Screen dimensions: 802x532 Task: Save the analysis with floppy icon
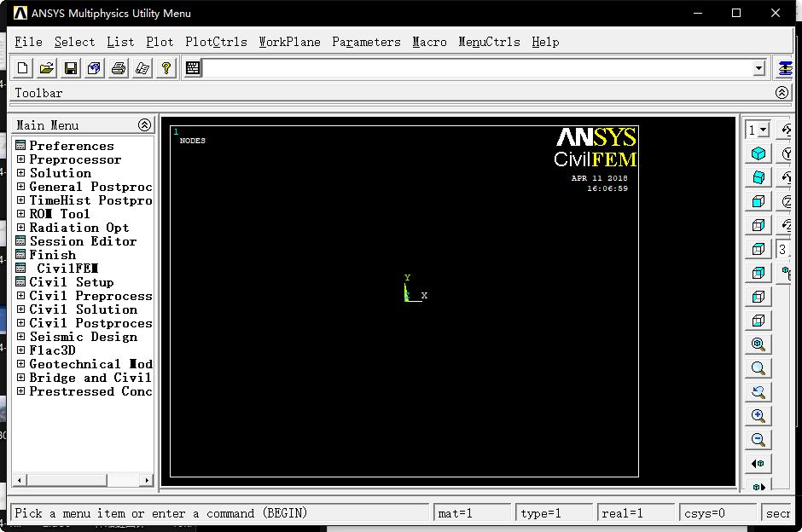pos(71,68)
